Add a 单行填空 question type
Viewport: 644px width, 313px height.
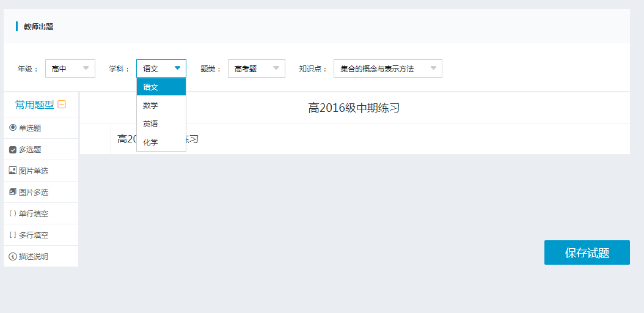[41, 213]
